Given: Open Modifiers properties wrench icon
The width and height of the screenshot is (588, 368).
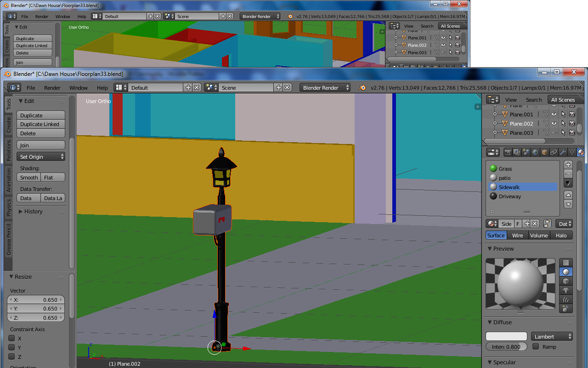Looking at the screenshot, I should point(563,152).
